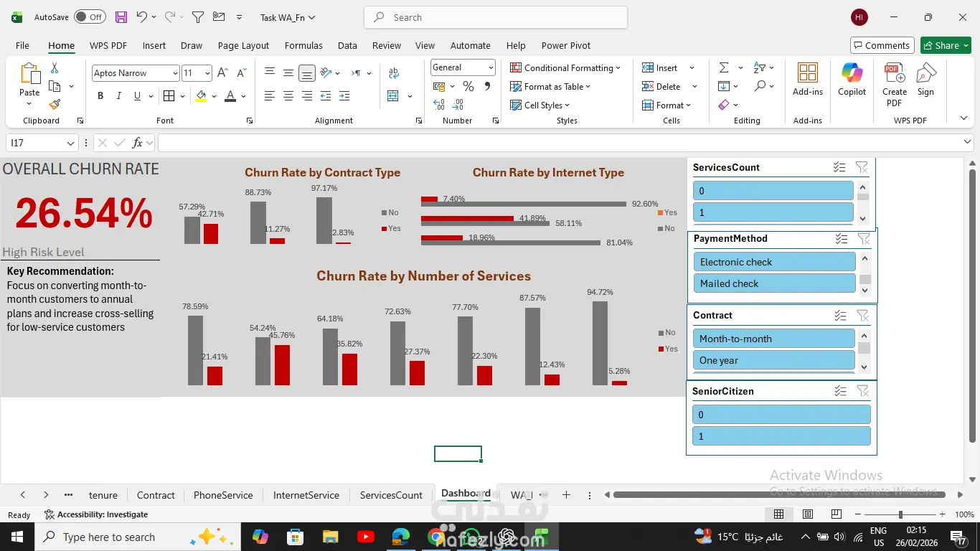Clear filter on PaymentMethod slicer
Viewport: 980px width, 551px height.
[864, 239]
